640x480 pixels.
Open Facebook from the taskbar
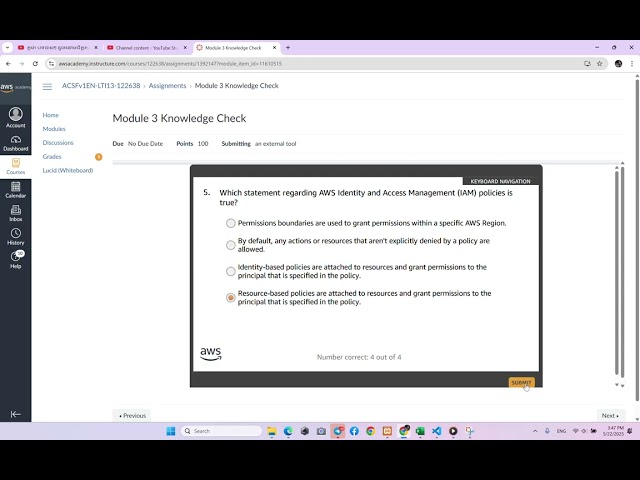click(354, 431)
